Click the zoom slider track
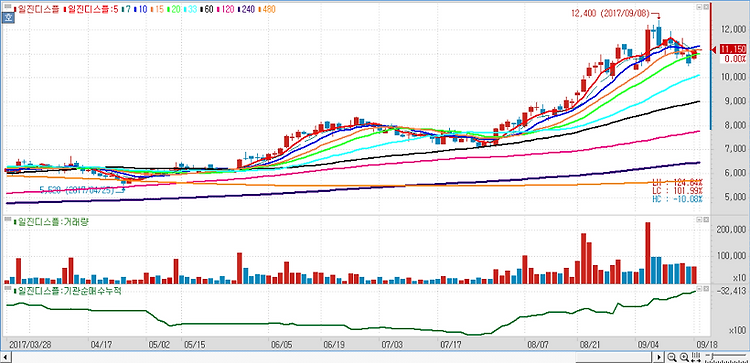The width and height of the screenshot is (750, 363). (727, 355)
